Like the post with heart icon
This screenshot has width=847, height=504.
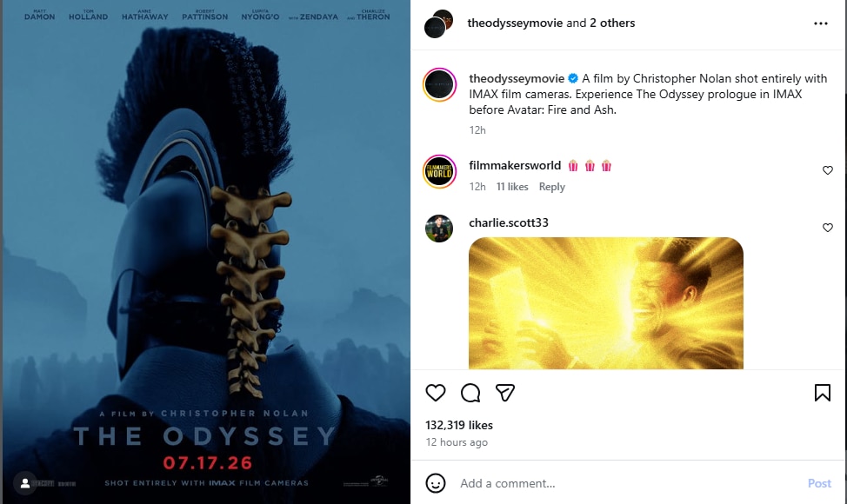pyautogui.click(x=436, y=392)
